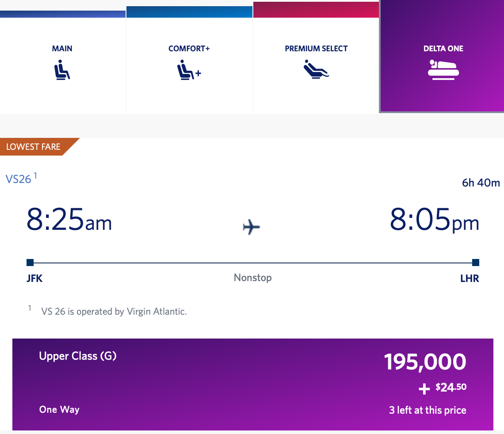
Task: Click the airplane icon between flight times
Action: pyautogui.click(x=252, y=227)
